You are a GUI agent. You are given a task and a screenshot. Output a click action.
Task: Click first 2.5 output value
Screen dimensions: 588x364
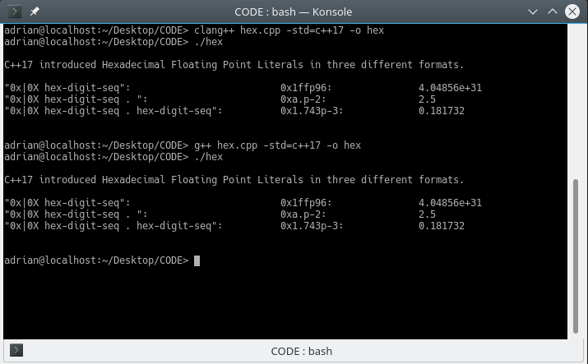(427, 99)
